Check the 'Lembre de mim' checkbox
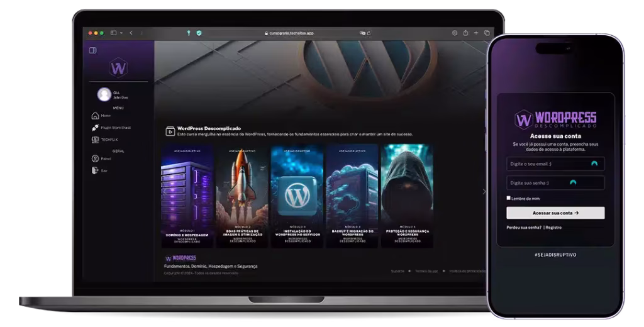Screen dimensions: 644x327 (509, 198)
